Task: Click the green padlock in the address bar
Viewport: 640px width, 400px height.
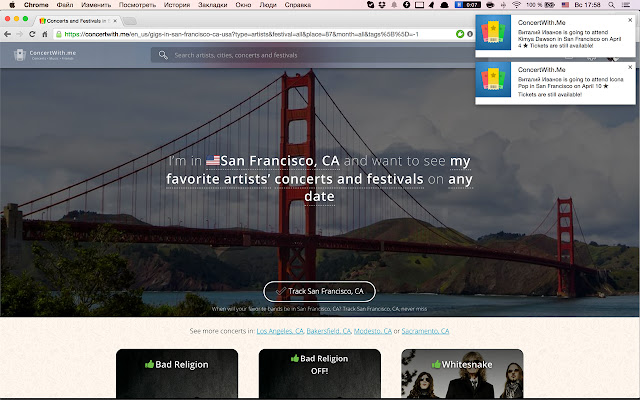Action: click(59, 34)
